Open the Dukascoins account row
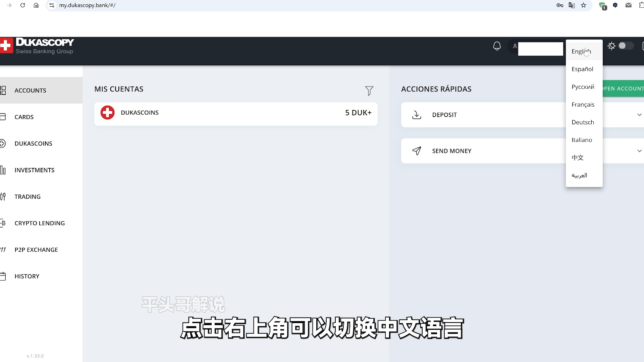Viewport: 644px width, 362px height. click(236, 114)
